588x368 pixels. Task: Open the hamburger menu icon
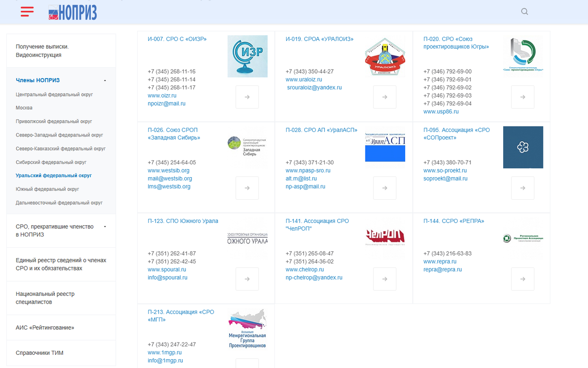coord(27,12)
